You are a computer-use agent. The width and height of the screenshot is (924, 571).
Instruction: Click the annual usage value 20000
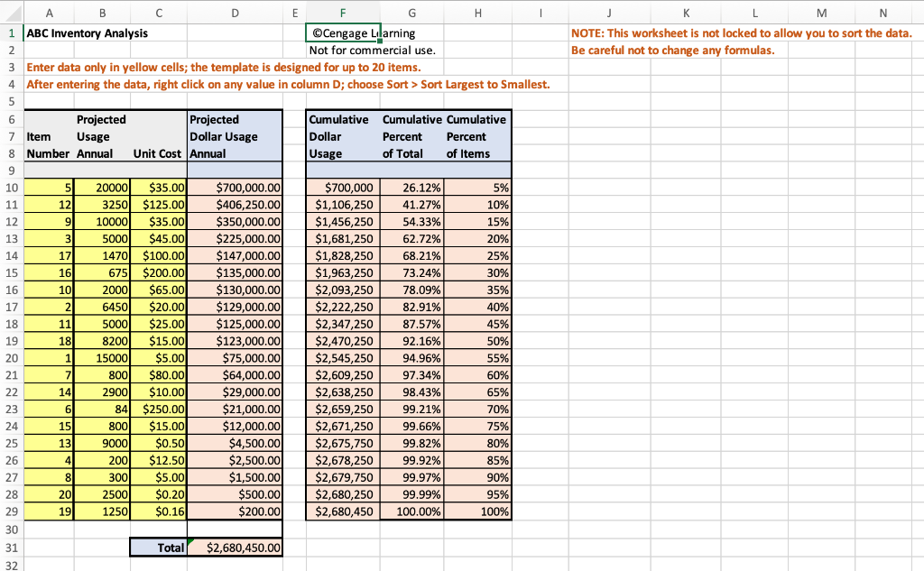pyautogui.click(x=102, y=188)
